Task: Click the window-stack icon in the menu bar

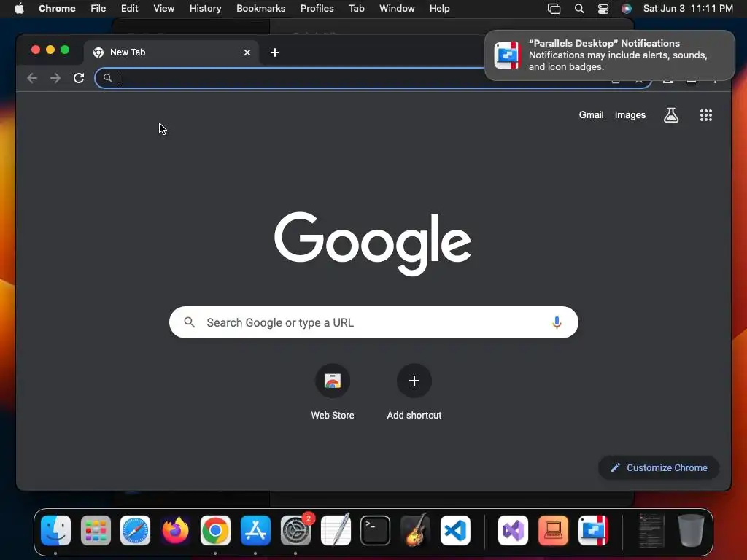Action: (x=554, y=9)
